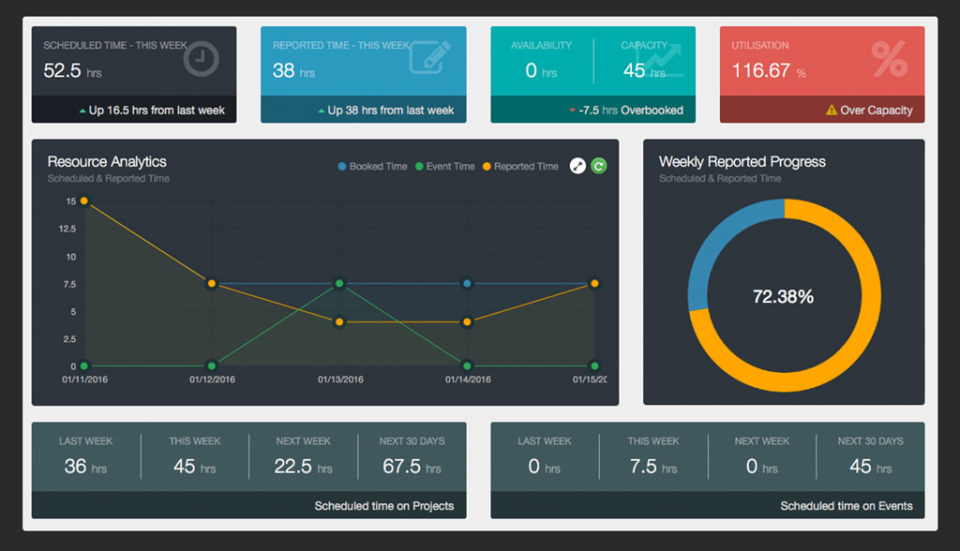Click Up 38 hrs from last week text
This screenshot has width=960, height=551.
[x=391, y=110]
